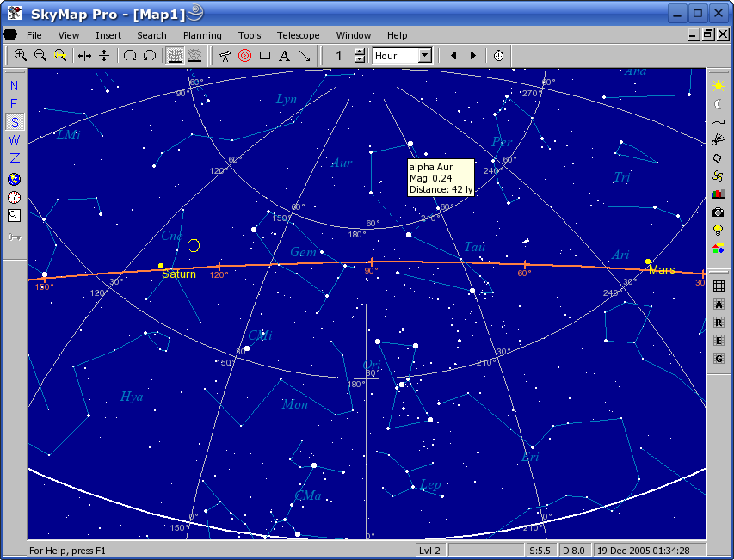Viewport: 734px width, 560px height.
Task: Toggle comets display icon
Action: coord(719,139)
